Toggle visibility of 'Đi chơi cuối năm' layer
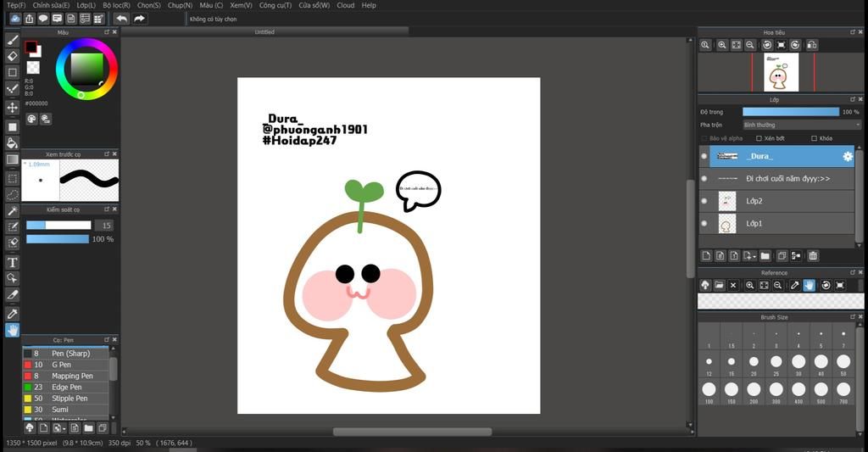 click(704, 178)
